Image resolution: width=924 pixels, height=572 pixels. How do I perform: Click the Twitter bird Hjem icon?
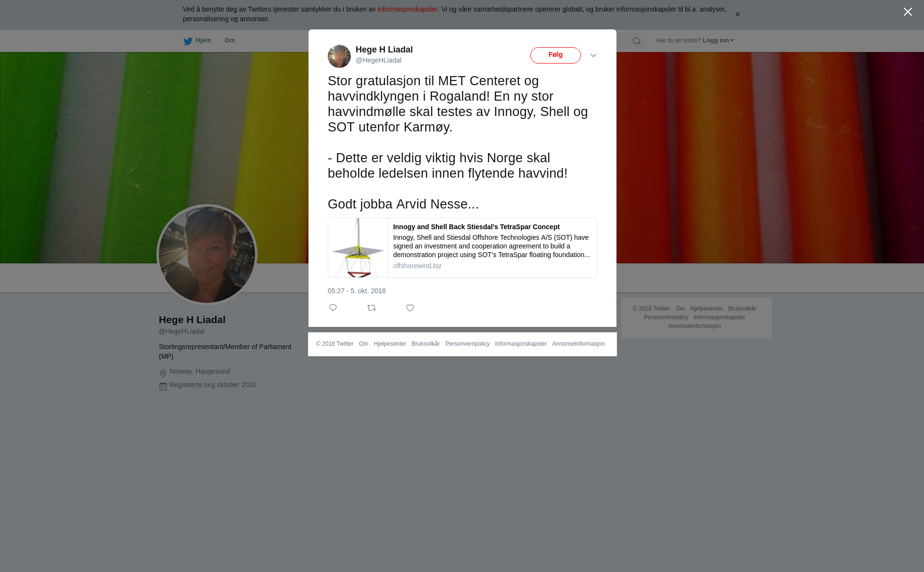click(x=188, y=41)
